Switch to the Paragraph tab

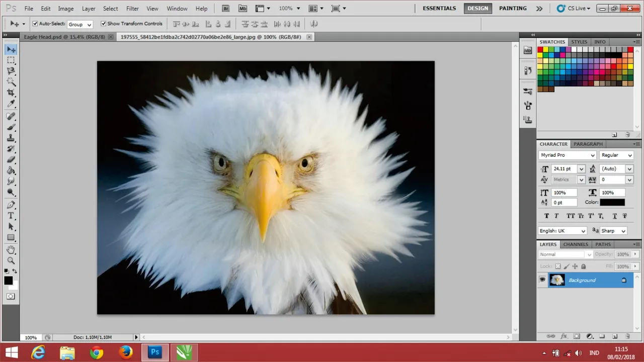[588, 144]
